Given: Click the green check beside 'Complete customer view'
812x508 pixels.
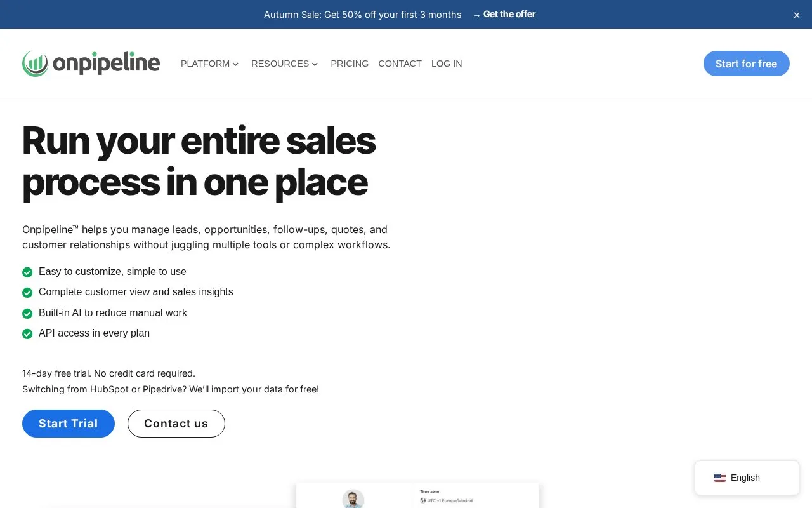Looking at the screenshot, I should [27, 293].
